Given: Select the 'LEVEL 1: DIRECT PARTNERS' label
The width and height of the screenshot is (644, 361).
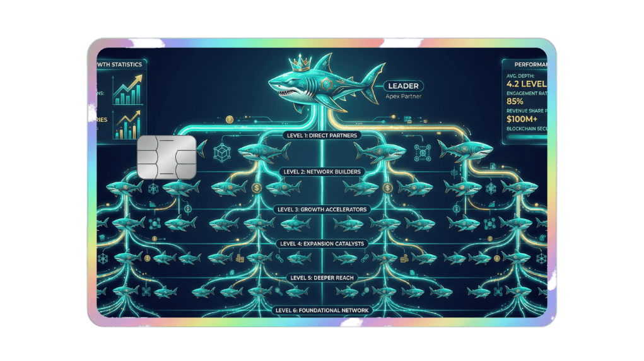Looking at the screenshot, I should (322, 135).
